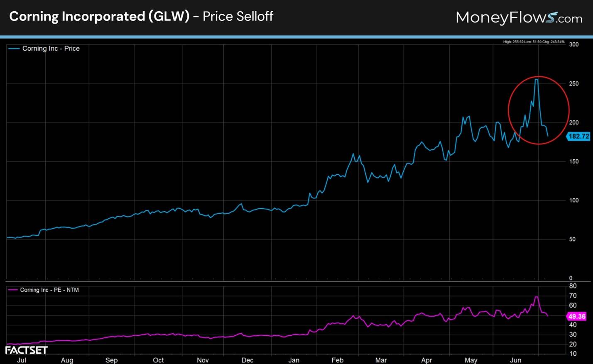
Task: Click the magenta 49.36 PE value tag
Action: (576, 316)
